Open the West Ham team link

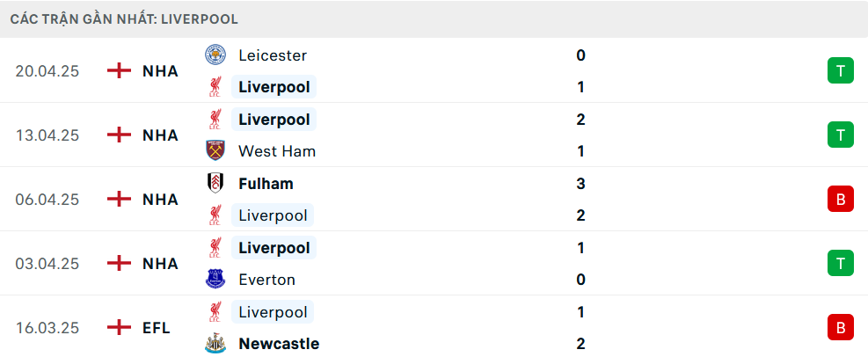point(277,151)
